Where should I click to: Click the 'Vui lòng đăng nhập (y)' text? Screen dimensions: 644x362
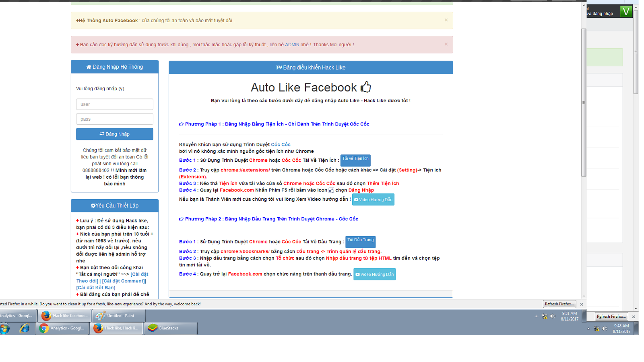click(100, 88)
